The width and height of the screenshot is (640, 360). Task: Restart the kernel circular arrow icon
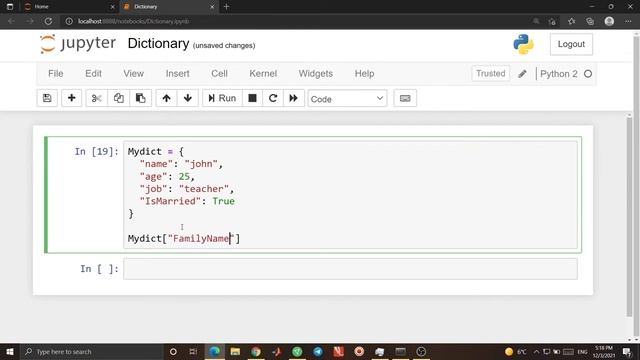pos(273,98)
